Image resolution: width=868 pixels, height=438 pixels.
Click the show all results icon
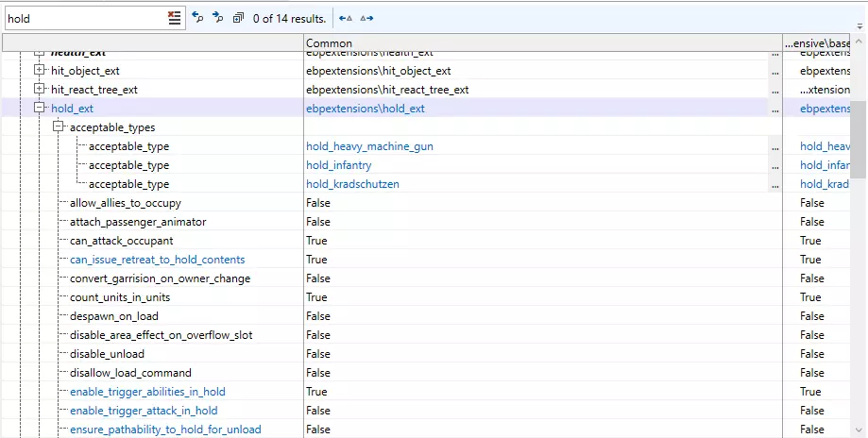tap(238, 18)
